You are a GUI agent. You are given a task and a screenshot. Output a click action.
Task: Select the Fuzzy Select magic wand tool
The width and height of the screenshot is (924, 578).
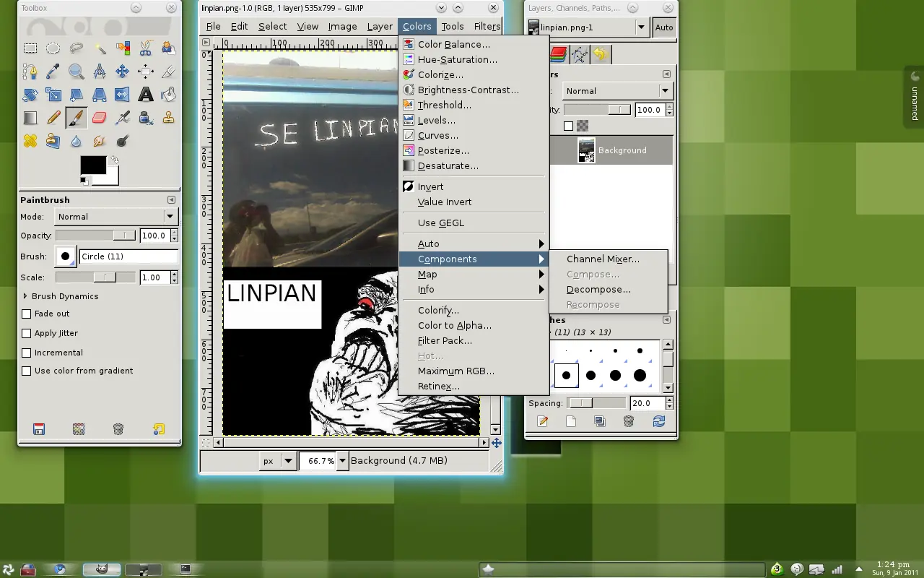coord(100,48)
